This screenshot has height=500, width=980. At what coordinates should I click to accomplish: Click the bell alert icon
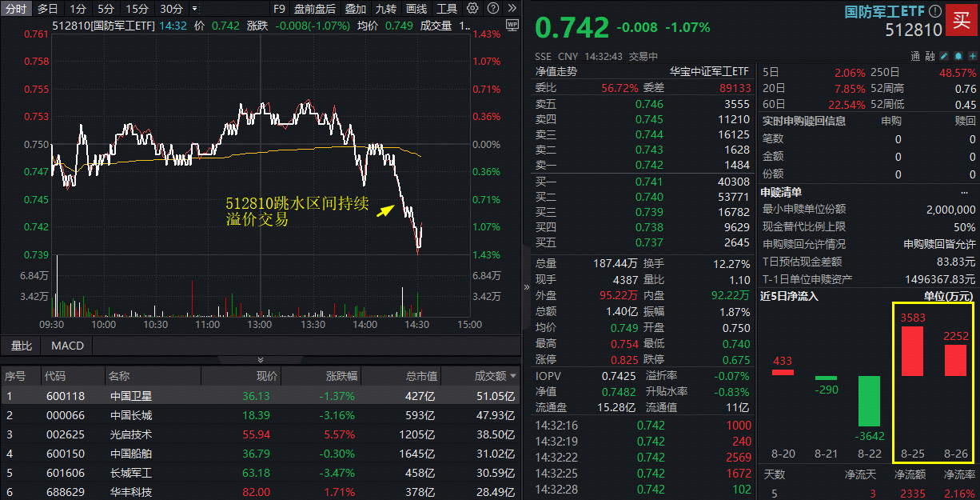958,55
